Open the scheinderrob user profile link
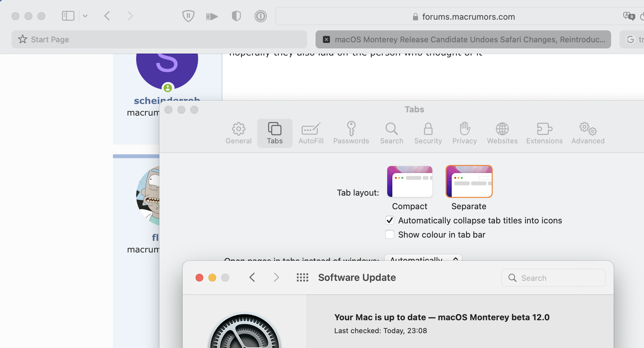Image resolution: width=644 pixels, height=348 pixels. (x=167, y=100)
